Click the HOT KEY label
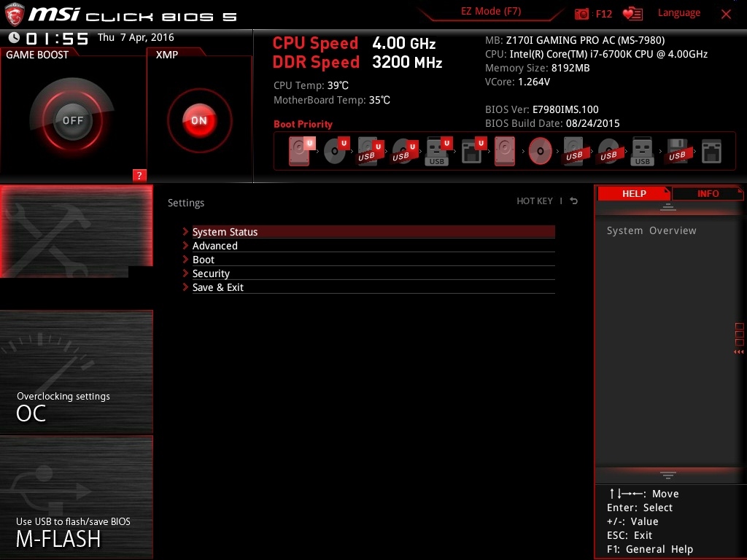Viewport: 747px width, 560px height. 535,201
